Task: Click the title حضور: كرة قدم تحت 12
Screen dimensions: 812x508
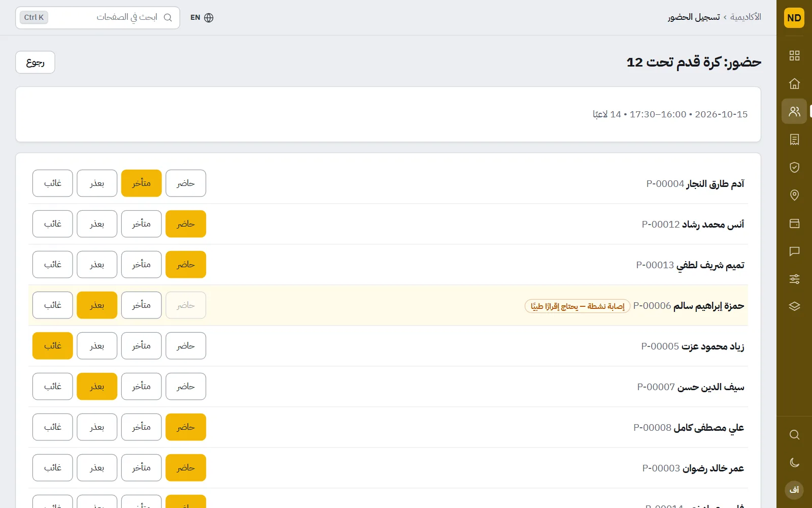Action: [x=694, y=62]
